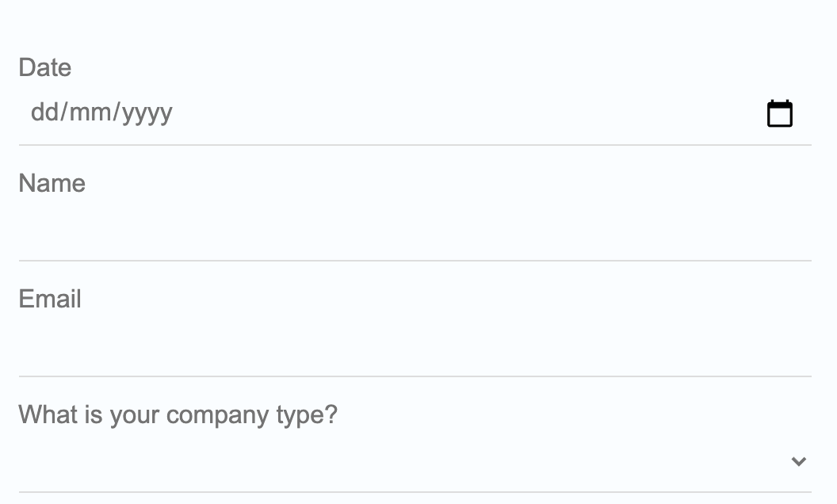The height and width of the screenshot is (504, 837).
Task: Click the down chevron for company type
Action: [798, 461]
